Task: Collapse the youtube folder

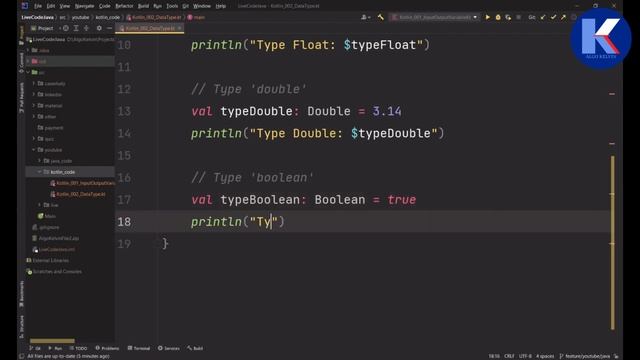Action: pos(34,150)
